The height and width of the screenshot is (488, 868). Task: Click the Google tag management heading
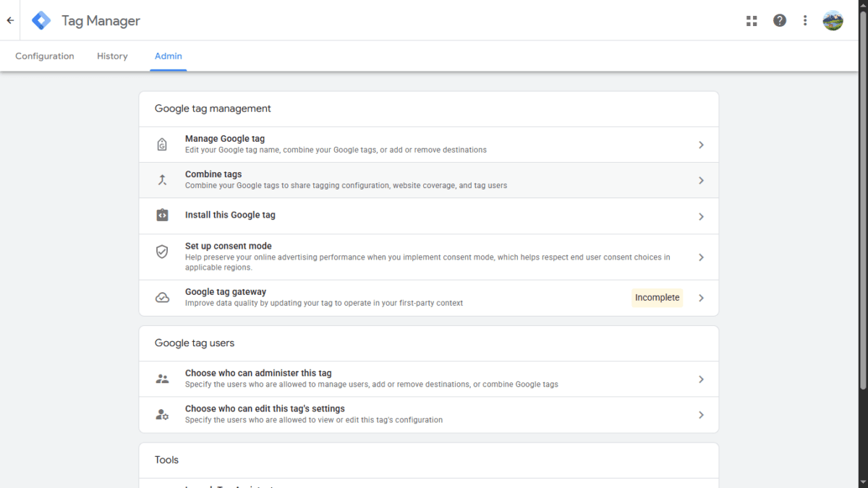click(213, 108)
